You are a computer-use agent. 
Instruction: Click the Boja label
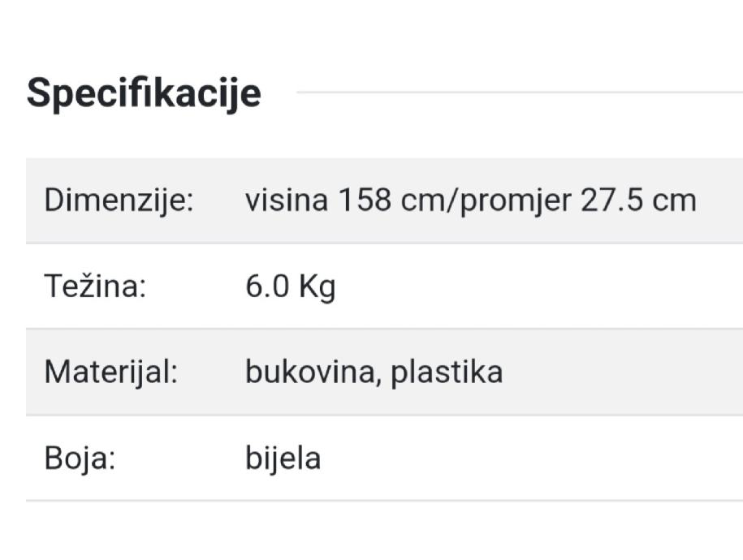(x=80, y=458)
